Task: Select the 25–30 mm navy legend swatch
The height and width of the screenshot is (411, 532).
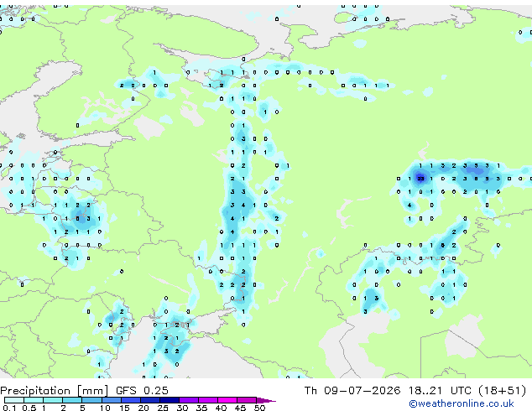Action: click(169, 400)
